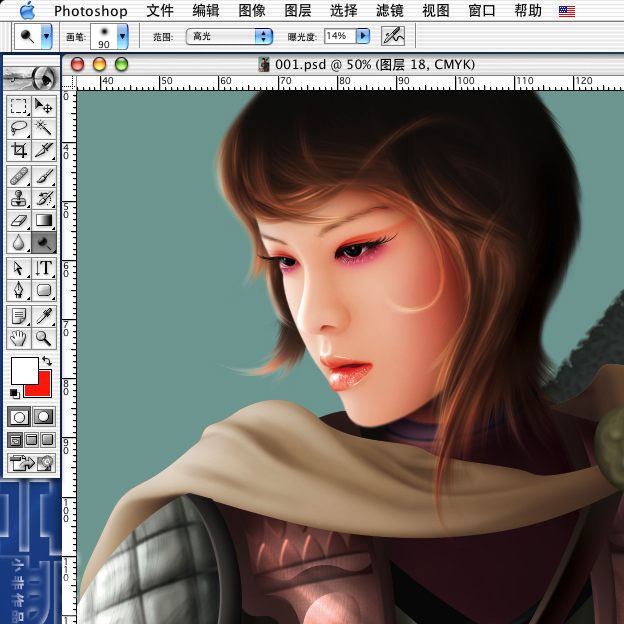Select the Slice tool
Image resolution: width=624 pixels, height=624 pixels.
[x=44, y=150]
